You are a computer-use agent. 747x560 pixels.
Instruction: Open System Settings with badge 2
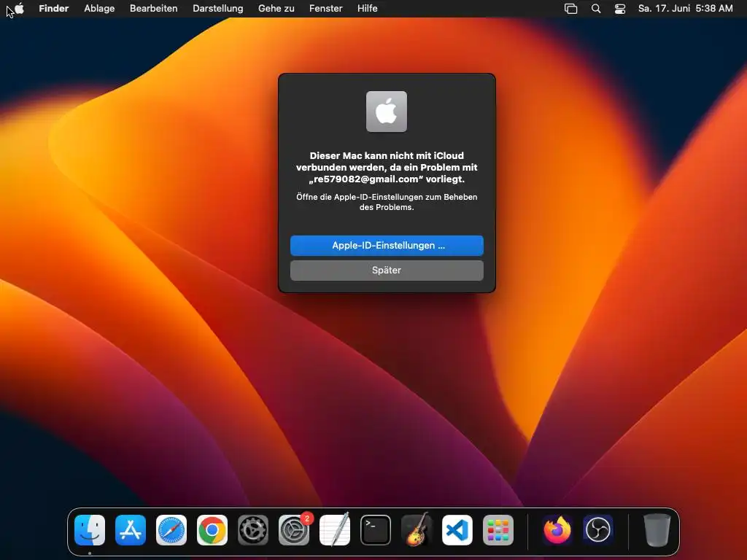[x=294, y=530]
